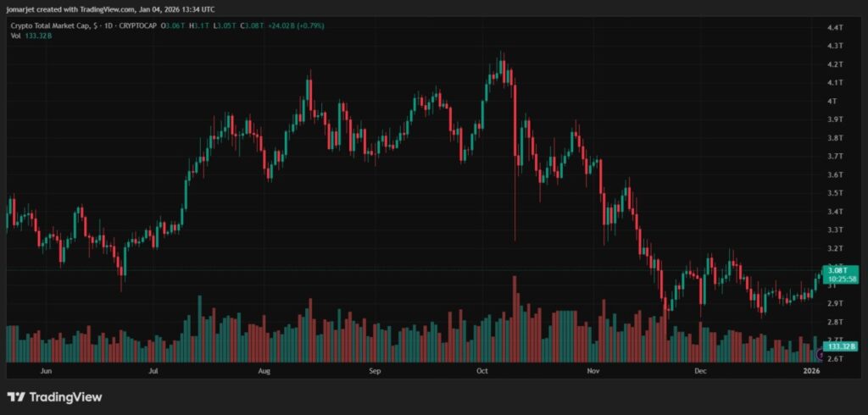Select the Aug label on the time axis
The height and width of the screenshot is (415, 868).
pyautogui.click(x=264, y=371)
